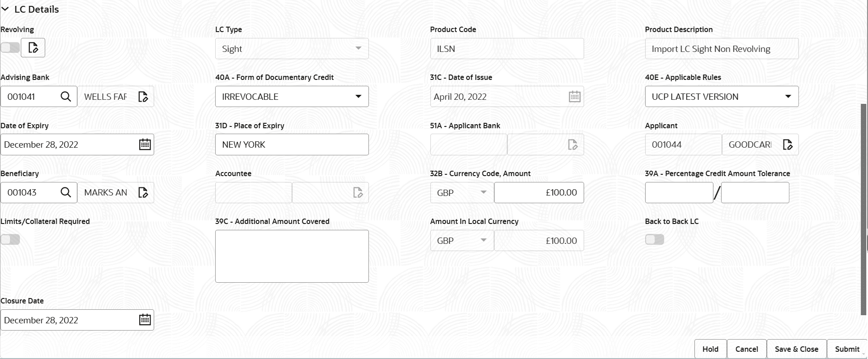Click inside the 39C Additional Amount Covered box
868x359 pixels.
click(x=292, y=256)
